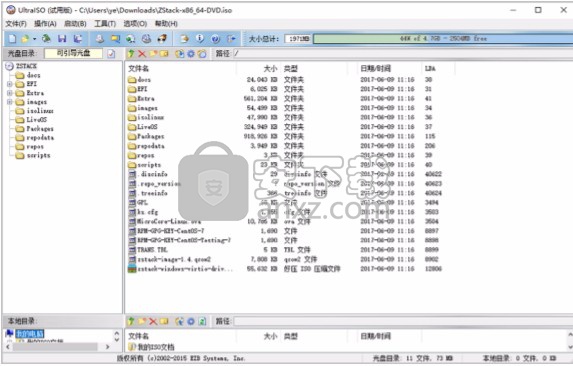Image resolution: width=573 pixels, height=366 pixels.
Task: Select 我的电脑 in the local directory tree
Action: pos(30,333)
